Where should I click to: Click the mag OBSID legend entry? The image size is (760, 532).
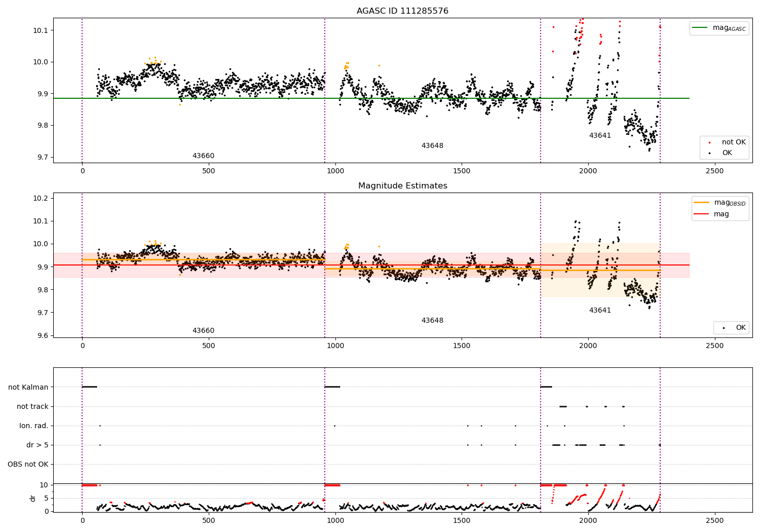point(720,203)
